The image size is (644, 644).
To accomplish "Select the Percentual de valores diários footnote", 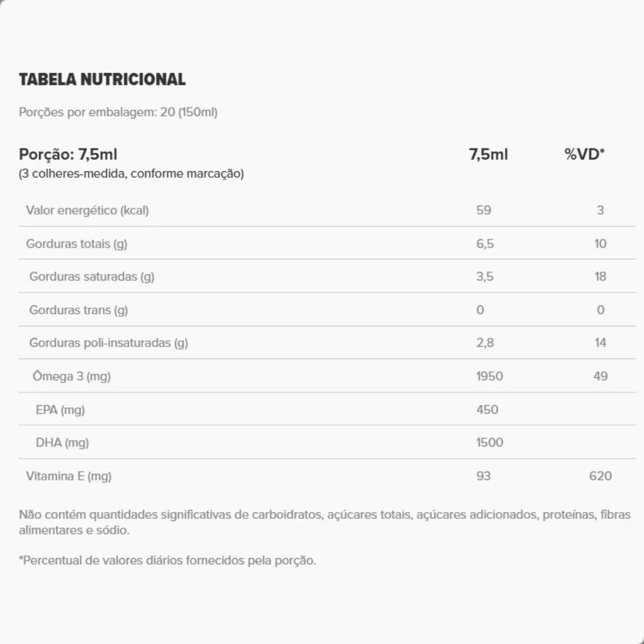I will tap(168, 560).
